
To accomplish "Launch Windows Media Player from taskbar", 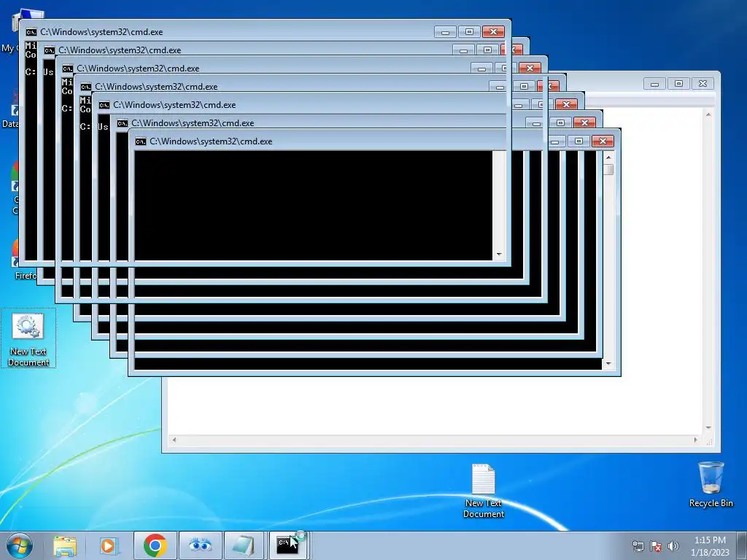I will (109, 545).
